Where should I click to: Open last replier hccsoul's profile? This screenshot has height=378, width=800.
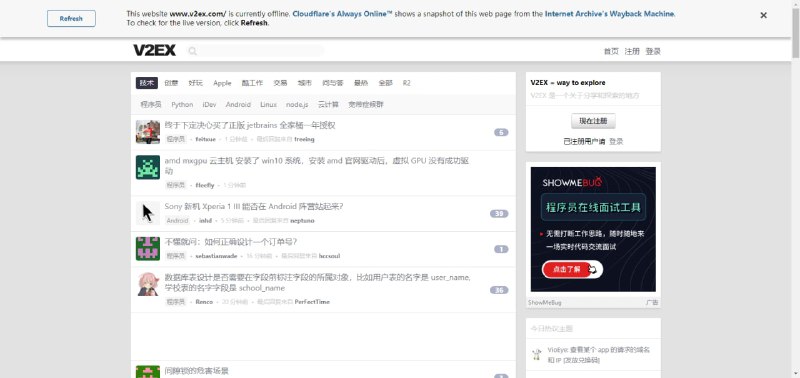(x=329, y=256)
